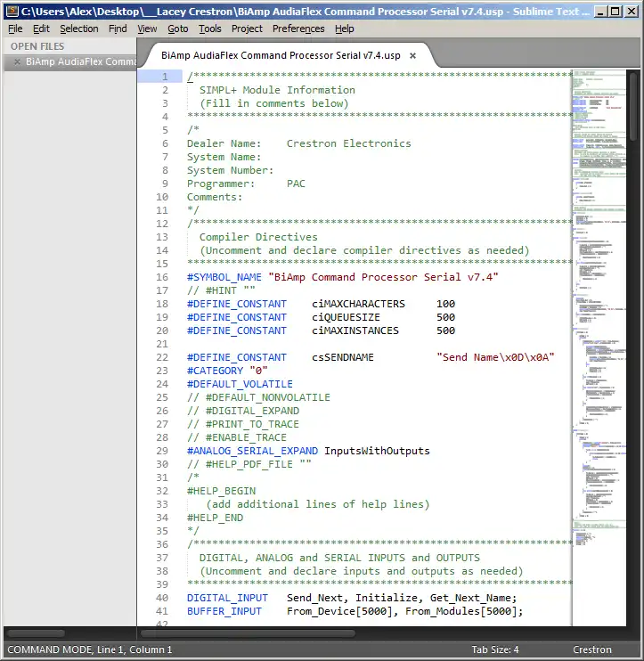Screen dimensions: 644x661
Task: Open the Edit menu
Action: coord(41,29)
